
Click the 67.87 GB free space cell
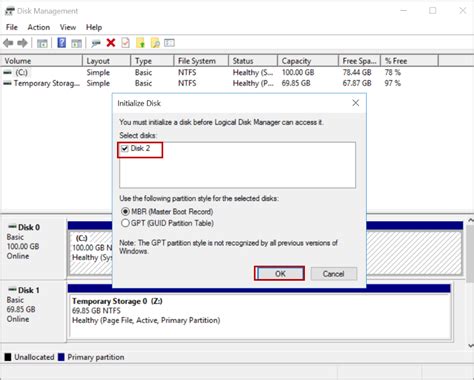click(x=357, y=83)
